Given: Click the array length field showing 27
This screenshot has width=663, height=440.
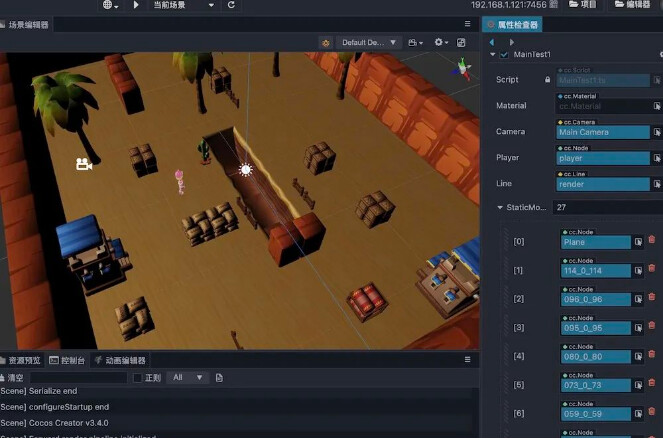Looking at the screenshot, I should click(x=608, y=207).
